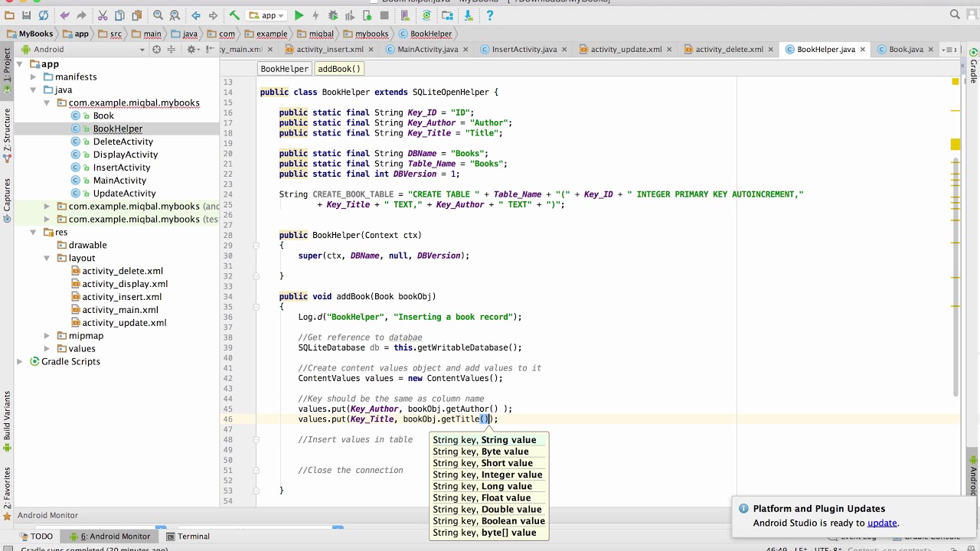This screenshot has width=980, height=551.
Task: Toggle the Gradle panel on right edge
Action: (973, 67)
